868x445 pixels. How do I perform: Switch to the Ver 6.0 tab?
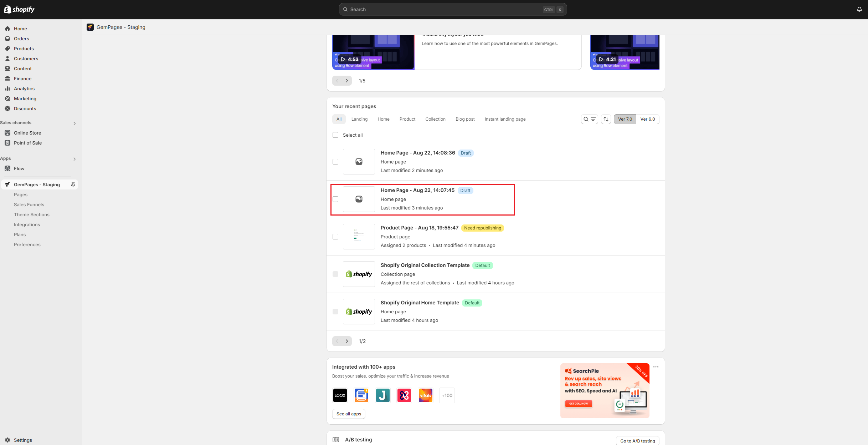tap(648, 119)
